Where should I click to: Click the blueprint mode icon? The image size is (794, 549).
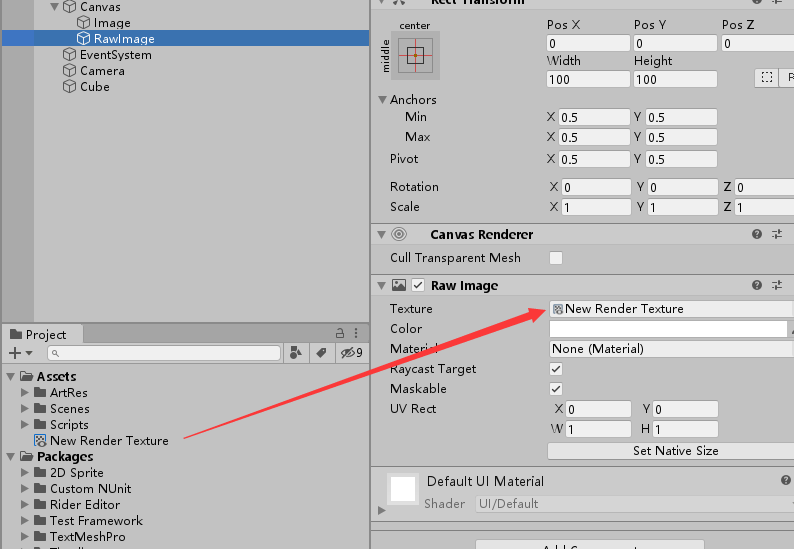pos(766,78)
